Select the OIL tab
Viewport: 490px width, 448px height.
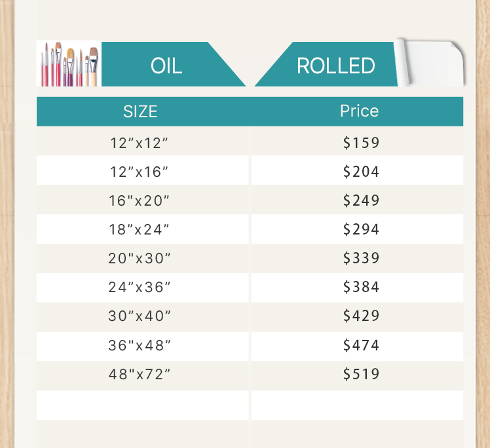click(166, 65)
